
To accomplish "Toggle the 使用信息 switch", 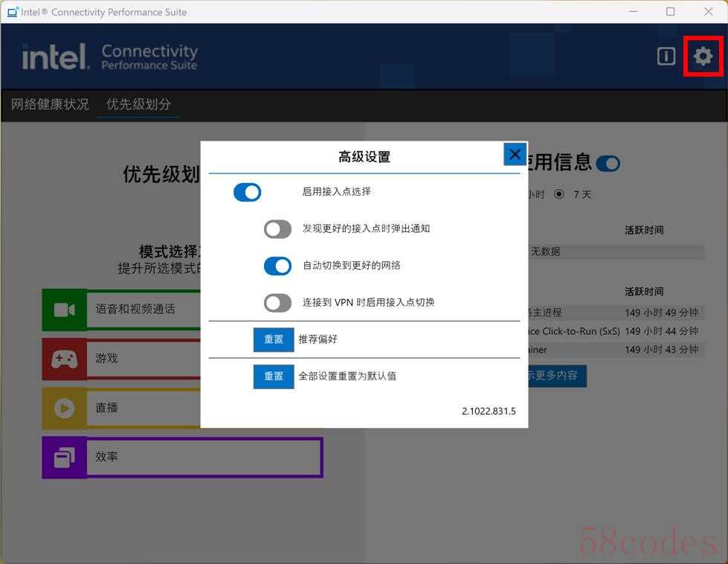I will [608, 164].
